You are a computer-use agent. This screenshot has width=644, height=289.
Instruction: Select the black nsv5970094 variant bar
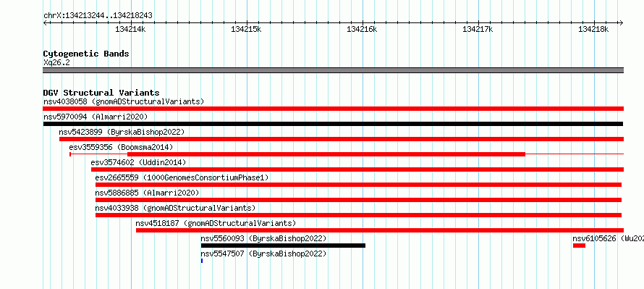[333, 124]
